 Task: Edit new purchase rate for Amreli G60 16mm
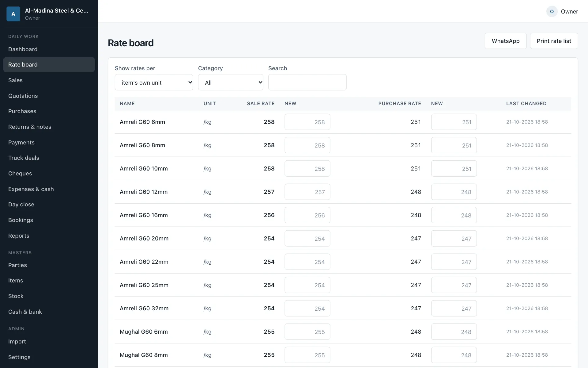pos(454,215)
